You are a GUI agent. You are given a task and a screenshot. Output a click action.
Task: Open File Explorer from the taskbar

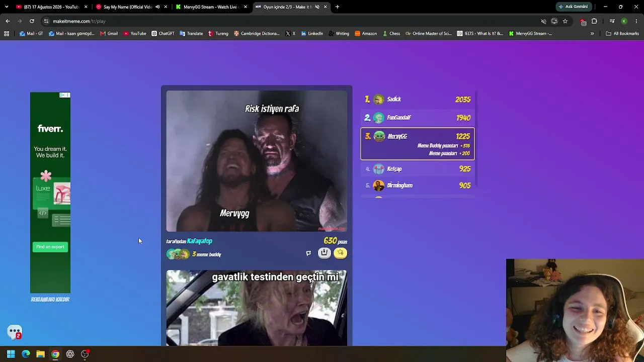[40, 354]
